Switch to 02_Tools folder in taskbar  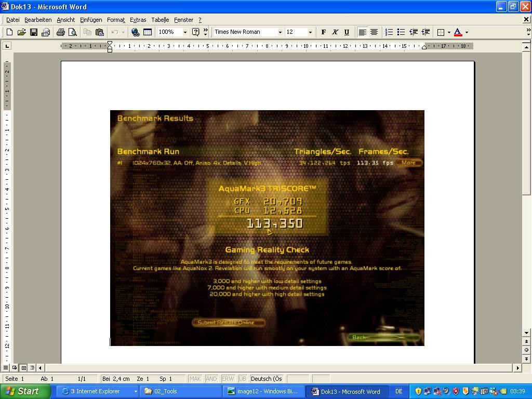(181, 392)
